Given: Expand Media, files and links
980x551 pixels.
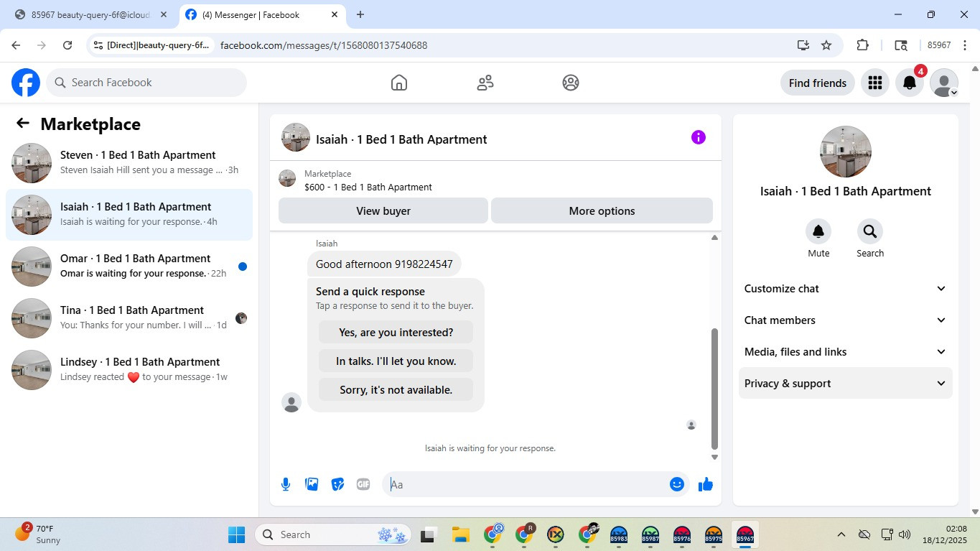Looking at the screenshot, I should point(846,352).
